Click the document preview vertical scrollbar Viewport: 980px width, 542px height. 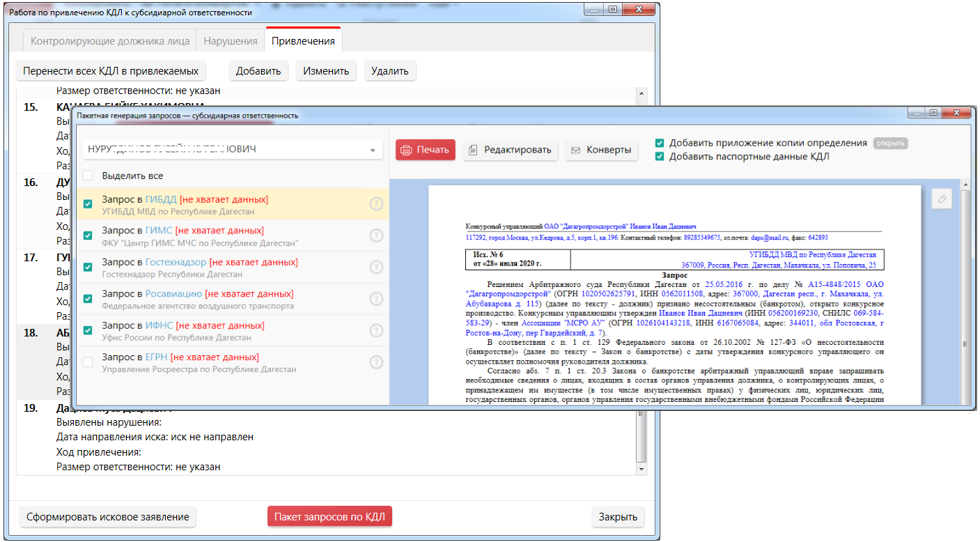pos(965,293)
